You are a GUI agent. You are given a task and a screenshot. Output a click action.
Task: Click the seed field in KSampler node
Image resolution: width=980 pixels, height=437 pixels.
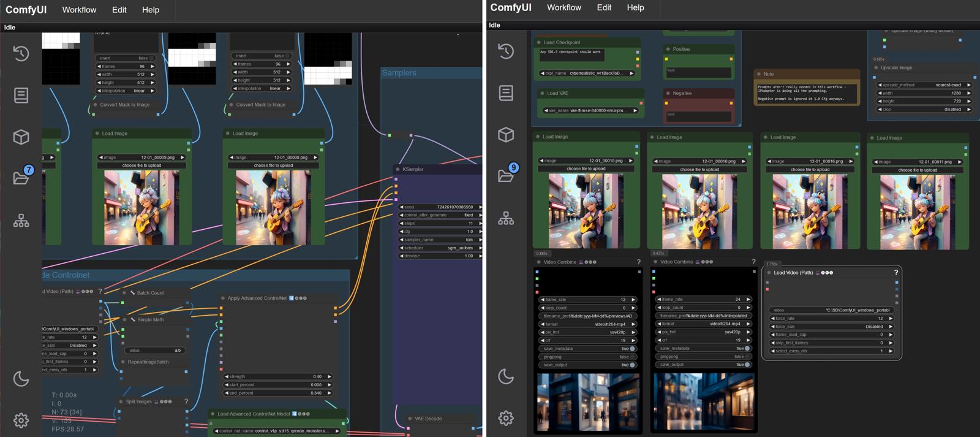point(440,207)
